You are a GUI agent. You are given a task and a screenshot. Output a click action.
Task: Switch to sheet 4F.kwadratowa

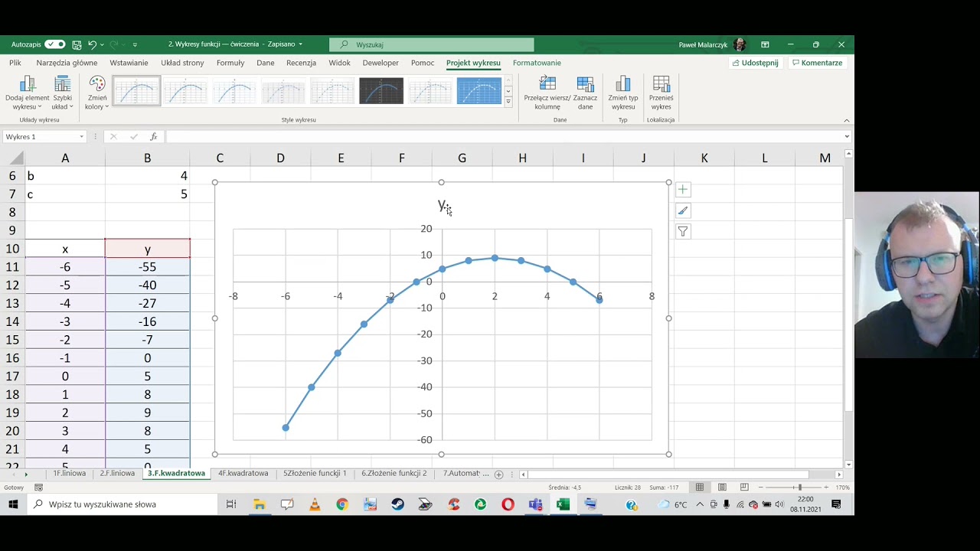[243, 474]
